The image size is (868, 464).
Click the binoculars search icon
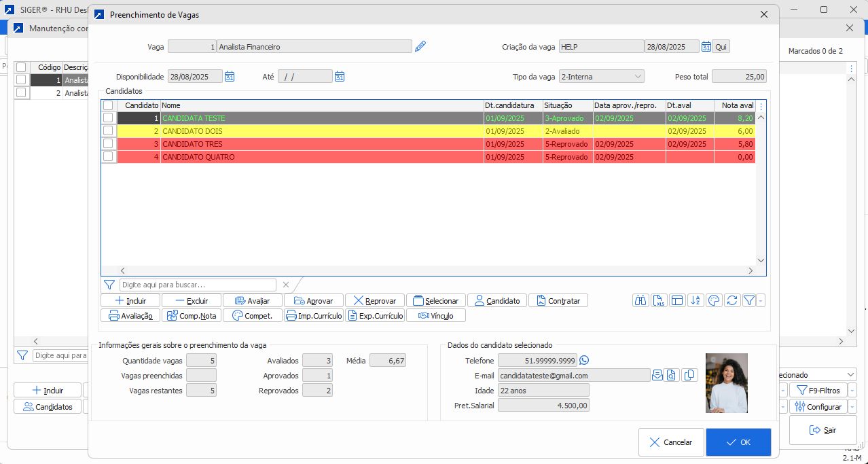[x=640, y=300]
